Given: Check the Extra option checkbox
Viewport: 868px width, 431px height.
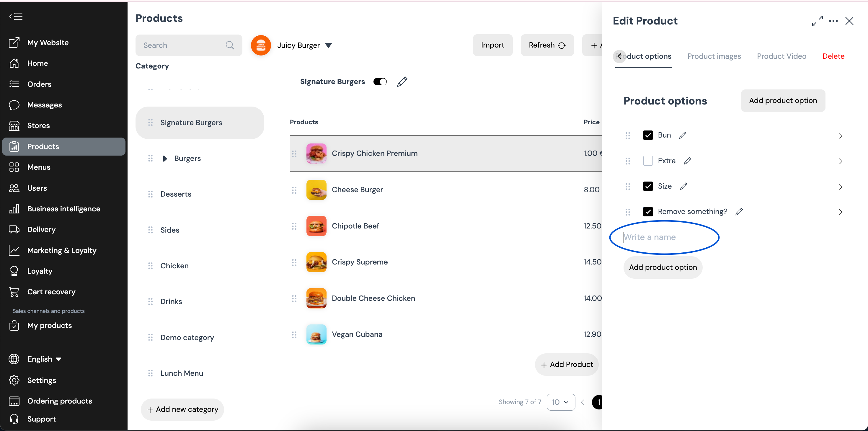Looking at the screenshot, I should point(648,161).
